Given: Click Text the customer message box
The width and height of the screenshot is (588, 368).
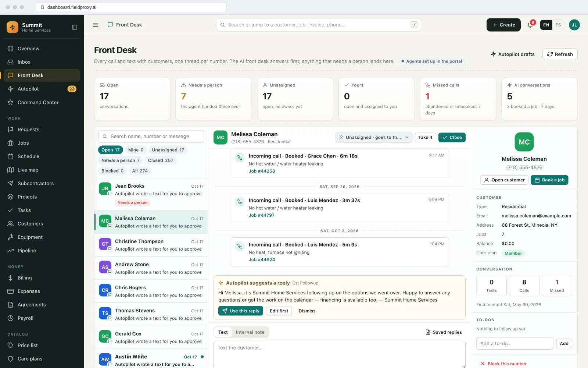Looking at the screenshot, I should point(340,354).
